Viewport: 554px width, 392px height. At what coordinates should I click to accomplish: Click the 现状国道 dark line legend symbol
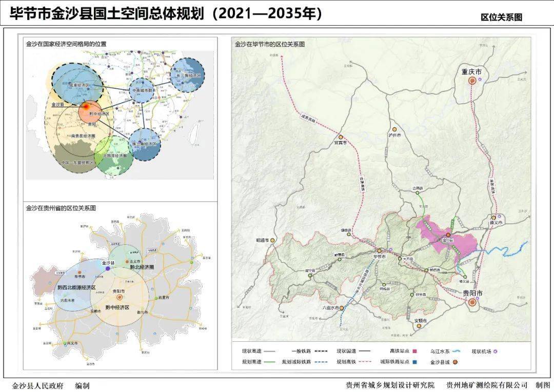(365, 351)
